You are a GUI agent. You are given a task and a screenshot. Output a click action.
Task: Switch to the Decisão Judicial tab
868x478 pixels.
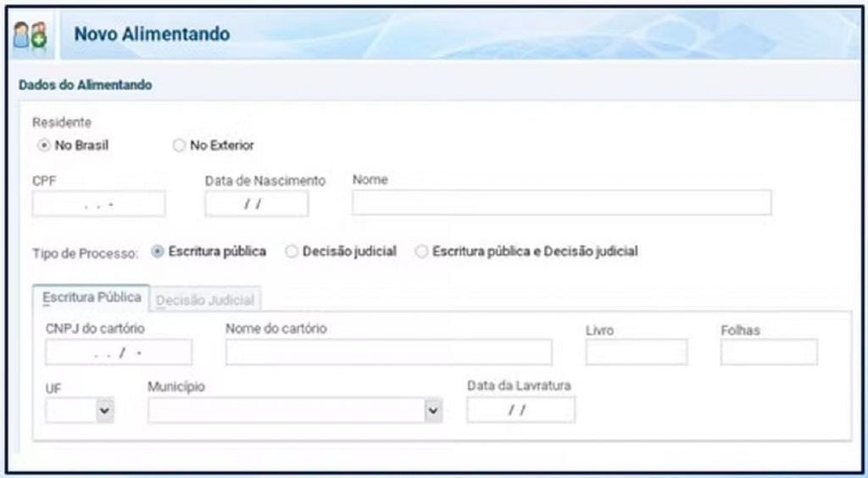(x=205, y=300)
